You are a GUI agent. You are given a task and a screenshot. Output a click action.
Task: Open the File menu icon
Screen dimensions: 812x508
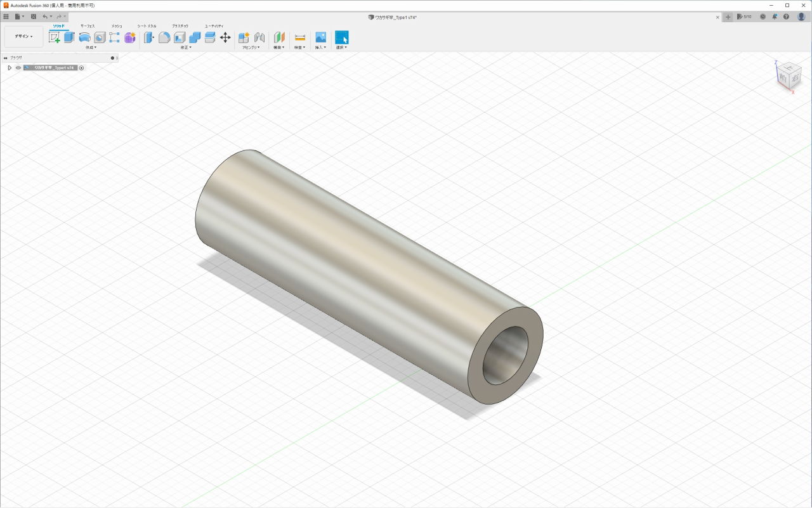19,16
